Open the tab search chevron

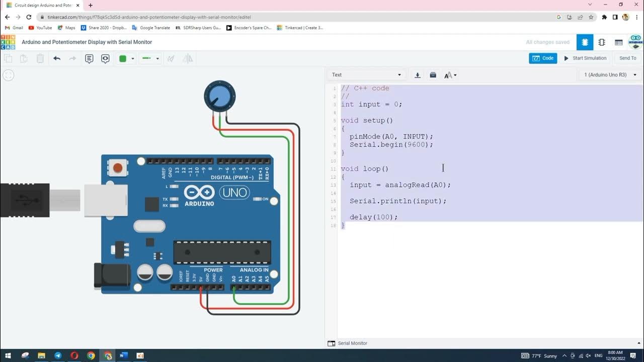[590, 5]
